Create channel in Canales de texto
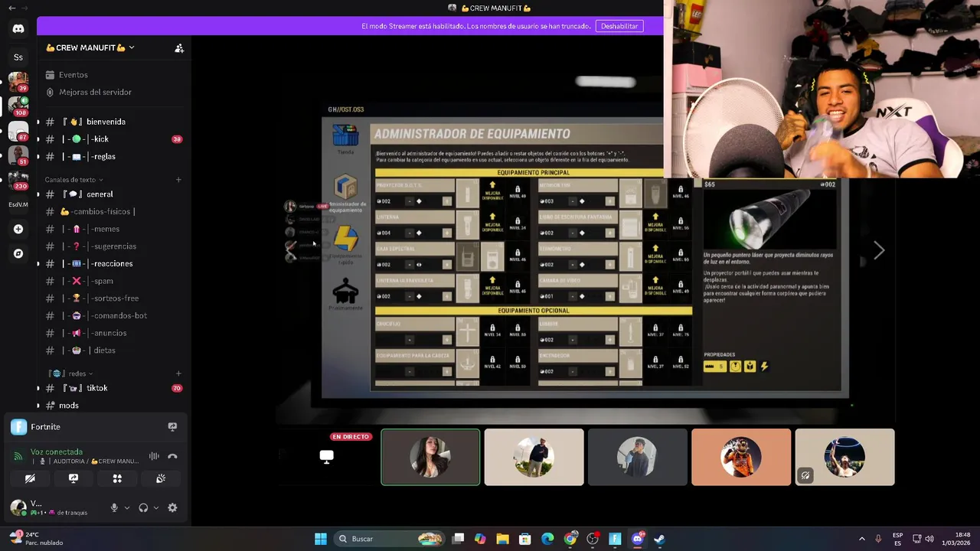Image resolution: width=980 pixels, height=551 pixels. (x=178, y=180)
